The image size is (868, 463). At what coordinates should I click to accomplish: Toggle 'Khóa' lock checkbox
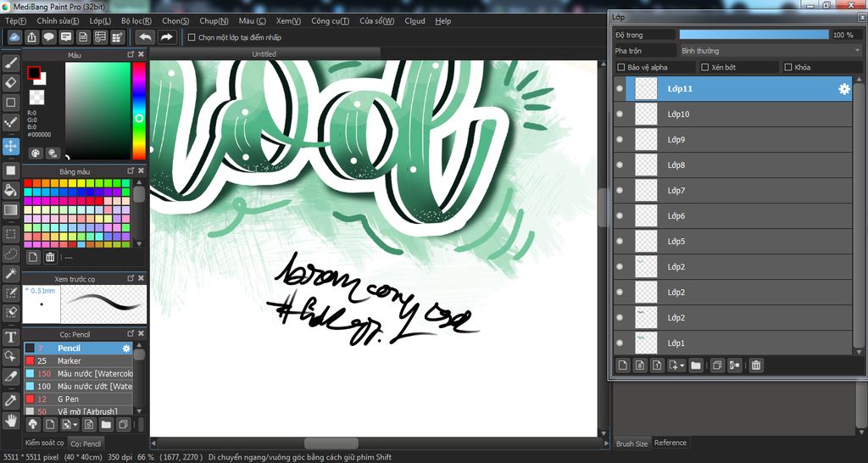(x=788, y=67)
